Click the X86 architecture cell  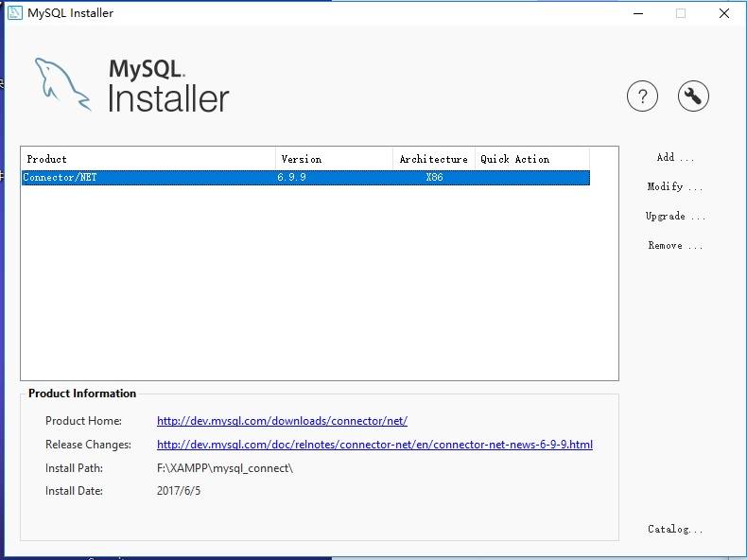coord(434,177)
